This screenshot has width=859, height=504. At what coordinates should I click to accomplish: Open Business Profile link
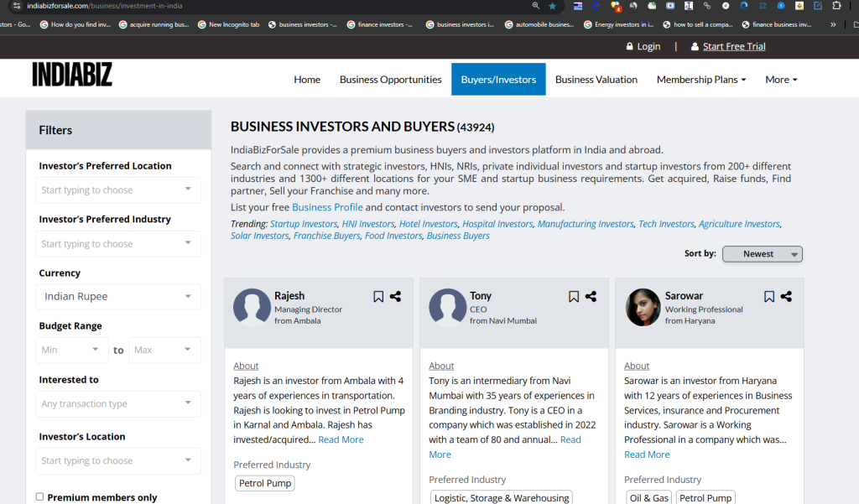click(x=327, y=207)
